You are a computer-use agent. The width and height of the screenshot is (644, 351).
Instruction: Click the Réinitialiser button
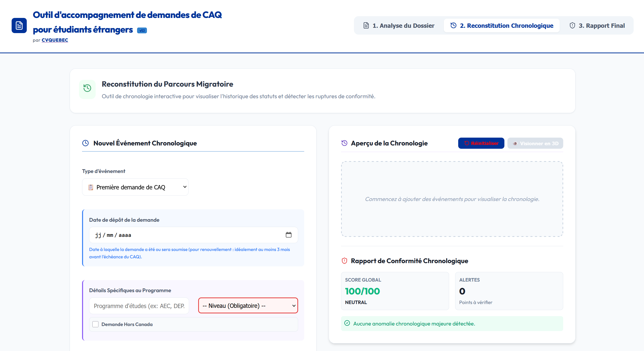tap(481, 143)
